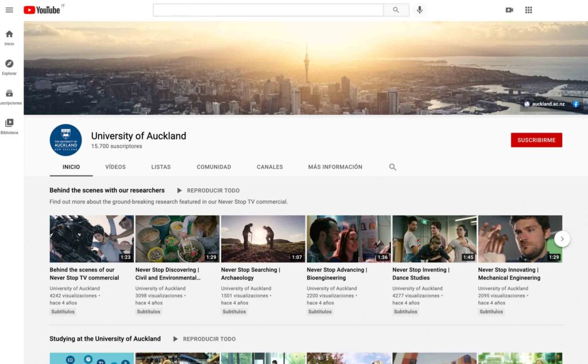Switch to the VÍDEOS tab

coord(115,167)
